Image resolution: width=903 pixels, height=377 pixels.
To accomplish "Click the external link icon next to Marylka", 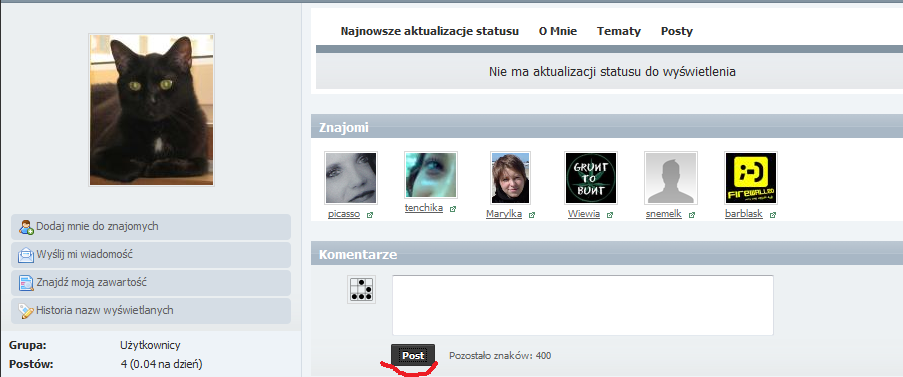I will tap(532, 215).
